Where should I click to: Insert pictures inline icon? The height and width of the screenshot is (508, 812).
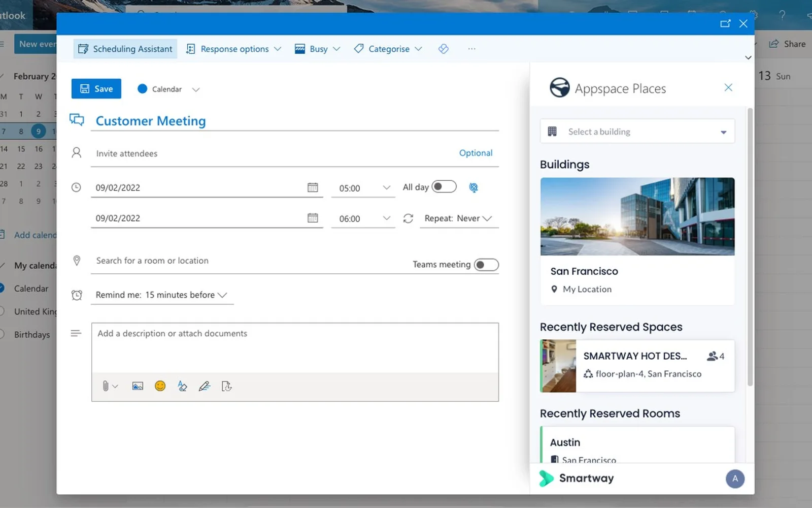coord(138,386)
